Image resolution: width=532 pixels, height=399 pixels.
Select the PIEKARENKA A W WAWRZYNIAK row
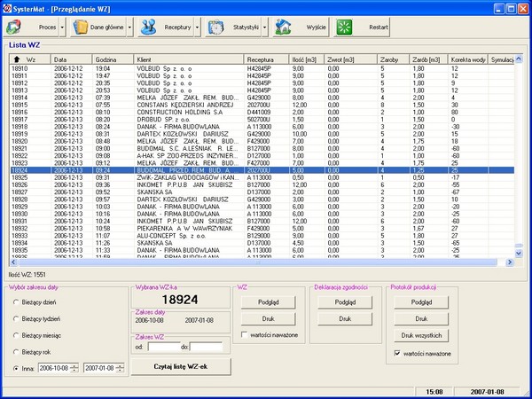(262, 229)
